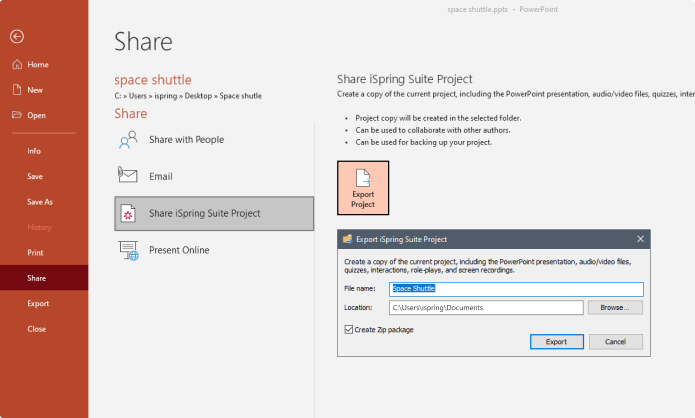This screenshot has height=418, width=695.
Task: Click the Email envelope icon
Action: (127, 175)
